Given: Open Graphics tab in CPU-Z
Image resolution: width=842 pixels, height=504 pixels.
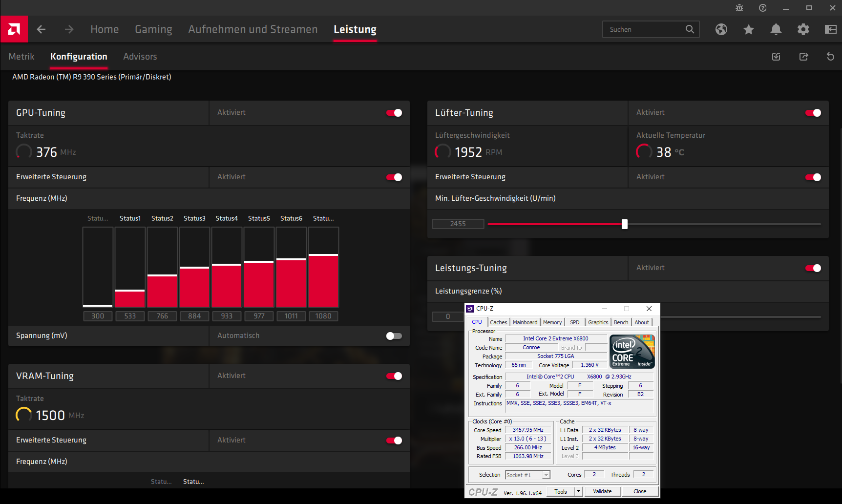Looking at the screenshot, I should [x=598, y=322].
